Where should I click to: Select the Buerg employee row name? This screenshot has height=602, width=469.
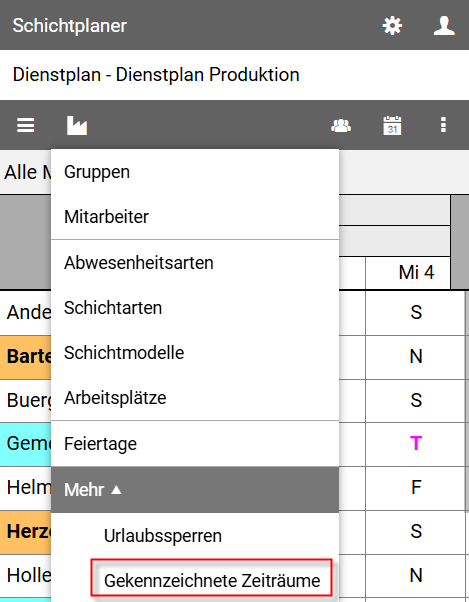click(x=25, y=400)
